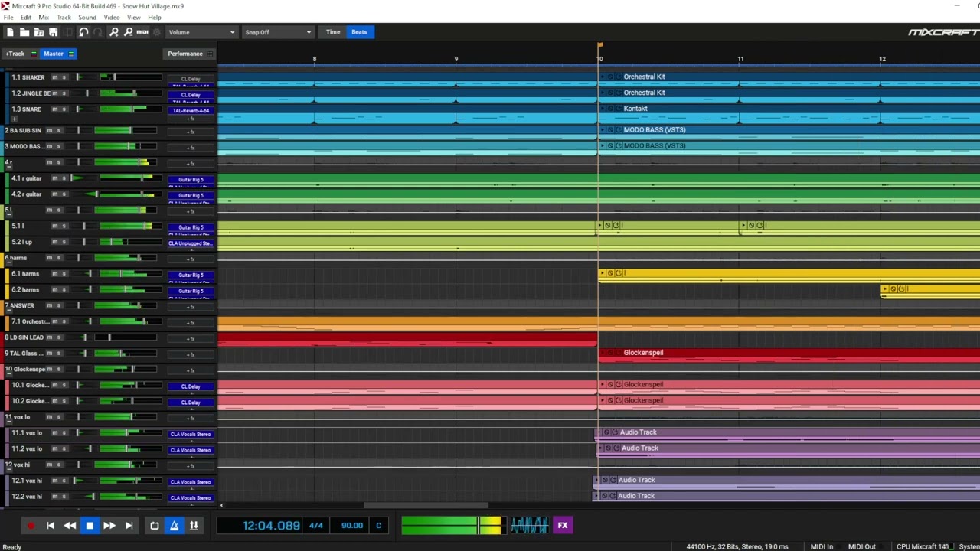Switch the timeline to Beats mode
Screen dimensions: 980x551
359,32
